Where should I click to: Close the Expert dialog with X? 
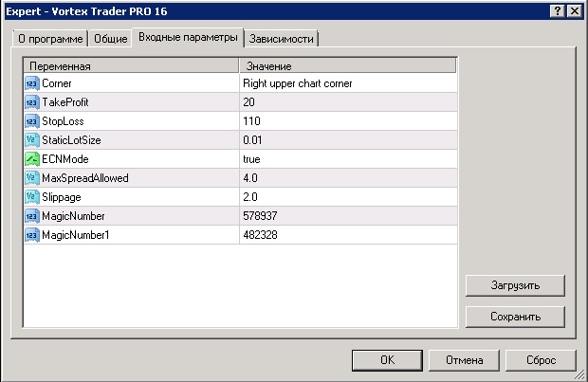574,11
